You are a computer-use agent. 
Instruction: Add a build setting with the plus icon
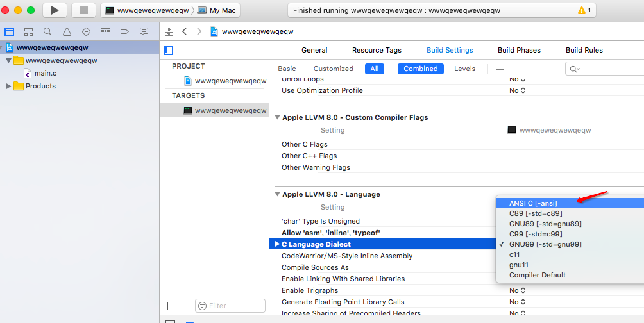coord(500,69)
